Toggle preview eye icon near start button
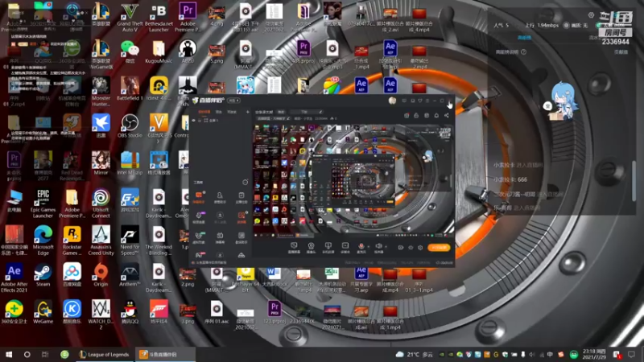Image resolution: width=644 pixels, height=362 pixels. (411, 248)
